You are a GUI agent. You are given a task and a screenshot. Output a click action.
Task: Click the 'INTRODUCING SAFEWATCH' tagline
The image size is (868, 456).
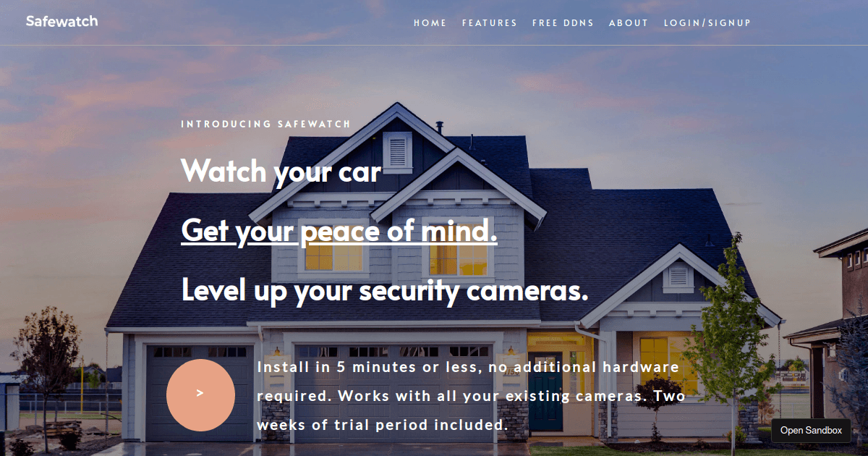265,124
